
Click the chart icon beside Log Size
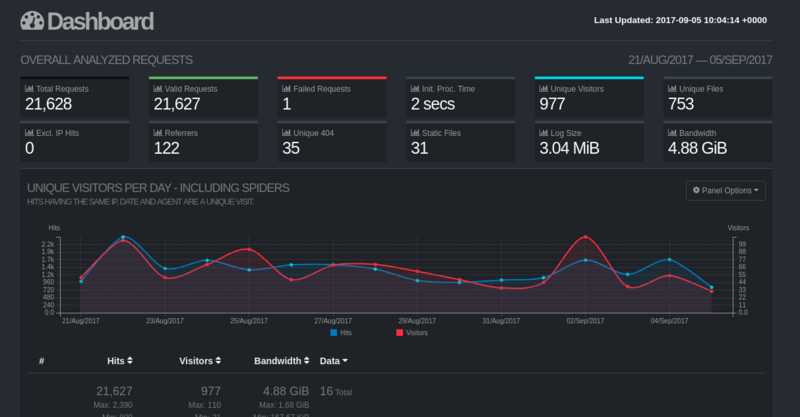pyautogui.click(x=543, y=132)
